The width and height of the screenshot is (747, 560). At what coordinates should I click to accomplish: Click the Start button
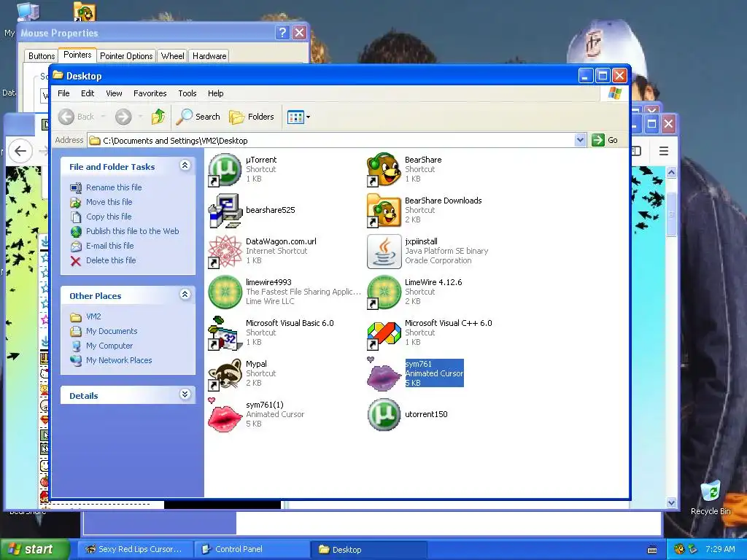34,549
